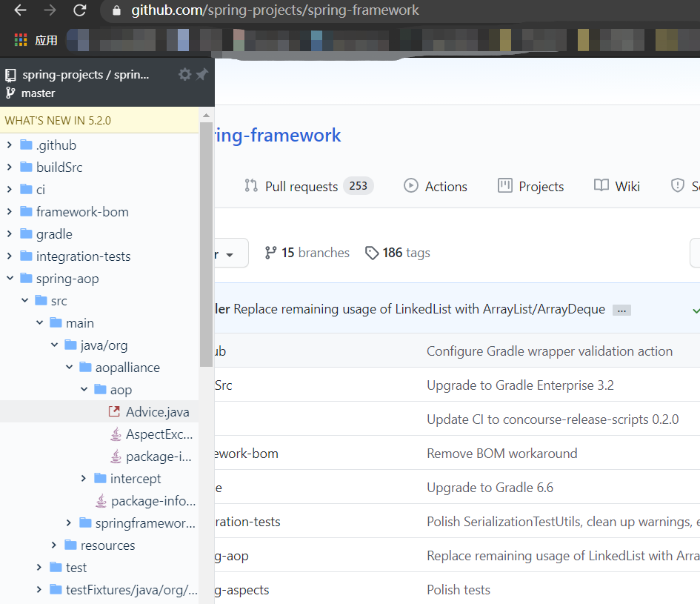The height and width of the screenshot is (604, 700).
Task: Collapse the aop folder chevron
Action: pos(84,389)
